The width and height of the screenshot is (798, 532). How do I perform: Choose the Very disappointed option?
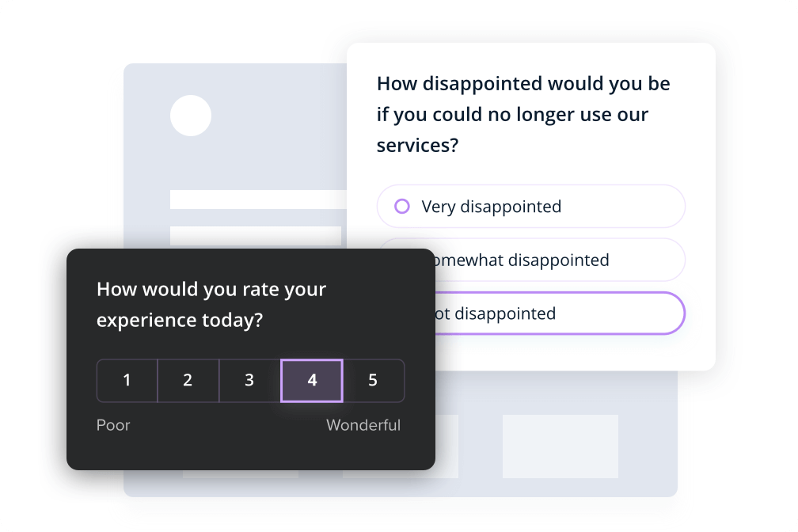click(x=530, y=206)
